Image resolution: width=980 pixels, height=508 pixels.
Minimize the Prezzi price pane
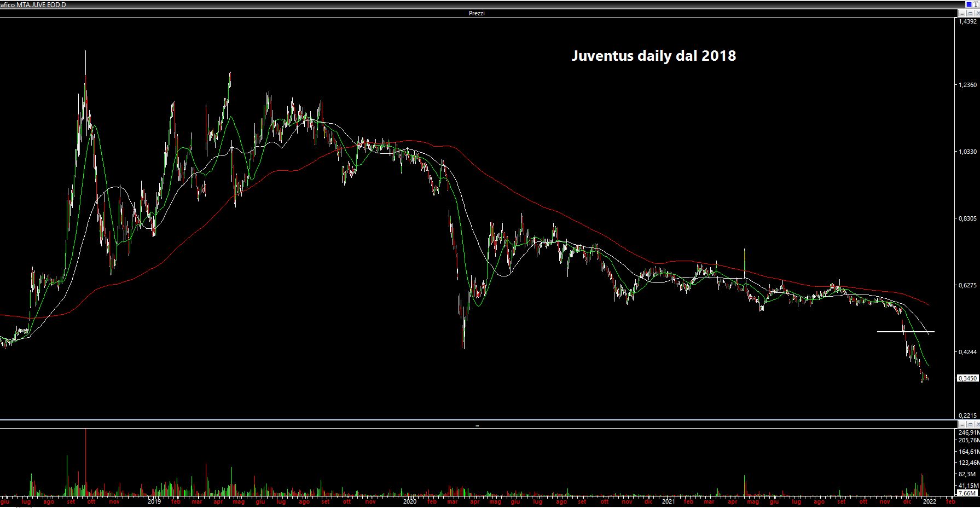(962, 13)
